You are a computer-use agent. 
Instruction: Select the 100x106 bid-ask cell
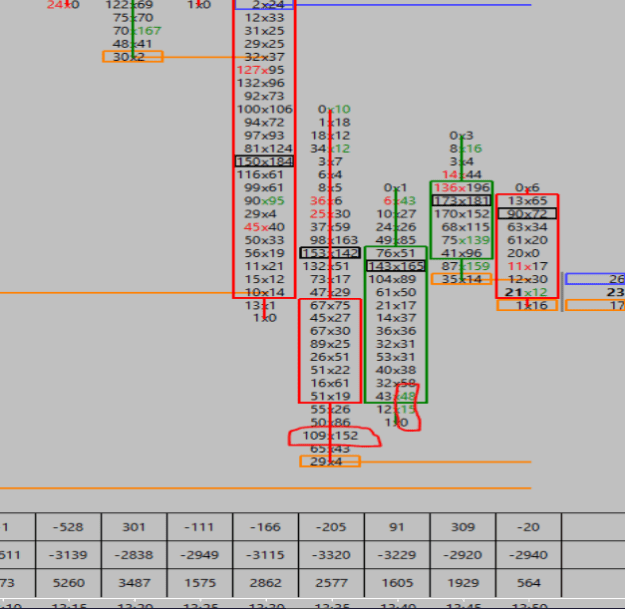[x=264, y=109]
